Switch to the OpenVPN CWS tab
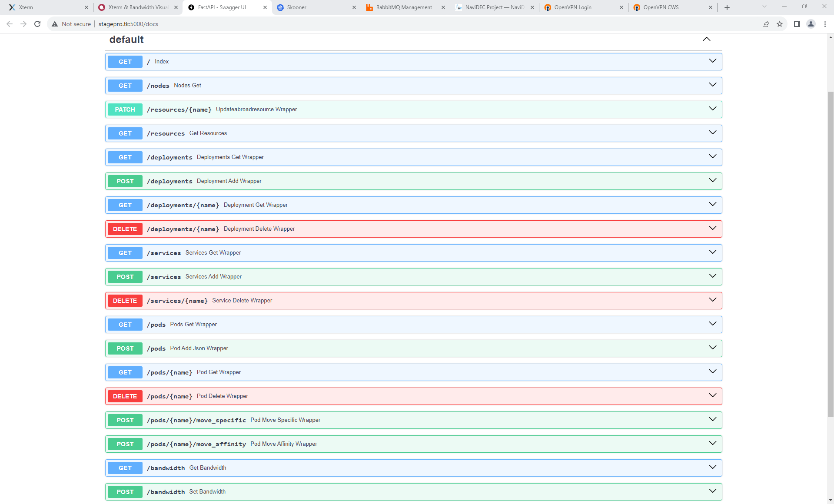 [673, 7]
